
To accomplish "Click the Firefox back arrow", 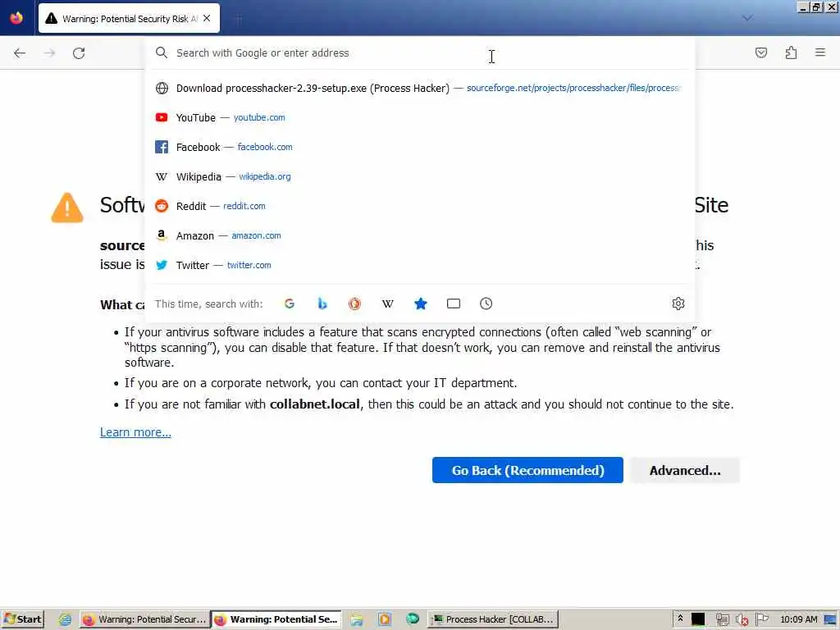I will [20, 53].
